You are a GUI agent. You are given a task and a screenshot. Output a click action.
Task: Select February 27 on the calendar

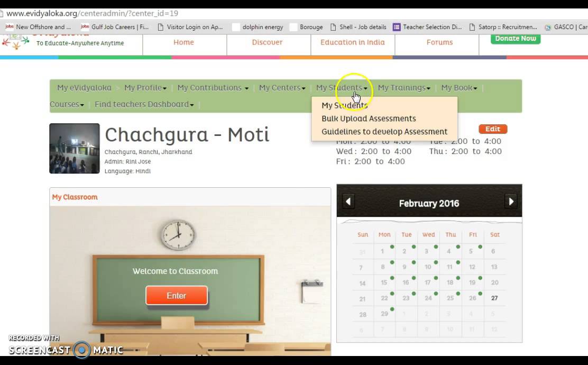click(494, 298)
